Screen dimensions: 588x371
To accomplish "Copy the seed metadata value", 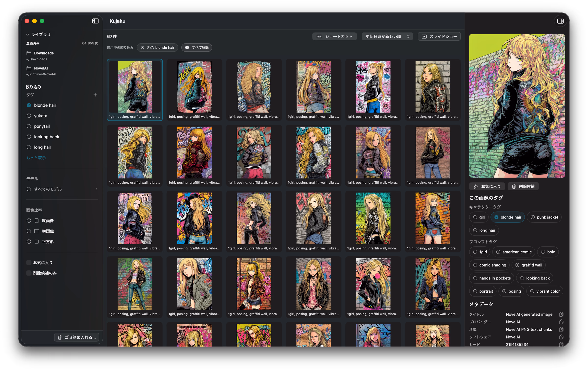I will pyautogui.click(x=561, y=344).
